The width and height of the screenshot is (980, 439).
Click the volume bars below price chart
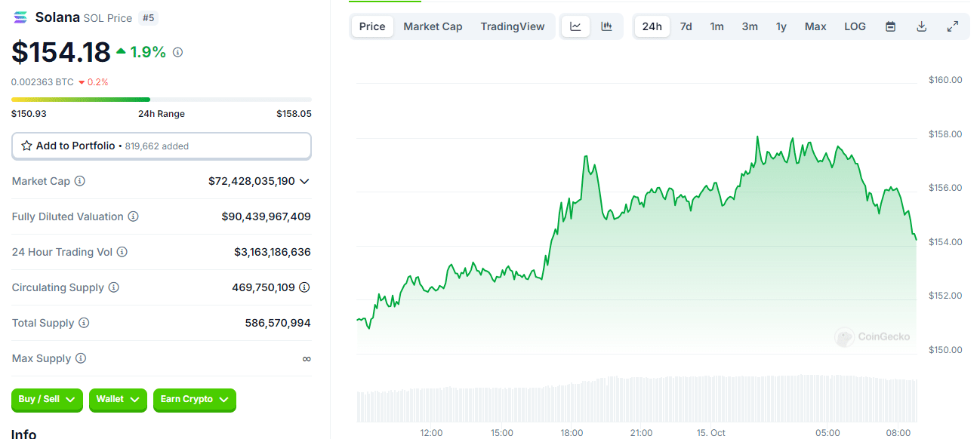point(636,398)
